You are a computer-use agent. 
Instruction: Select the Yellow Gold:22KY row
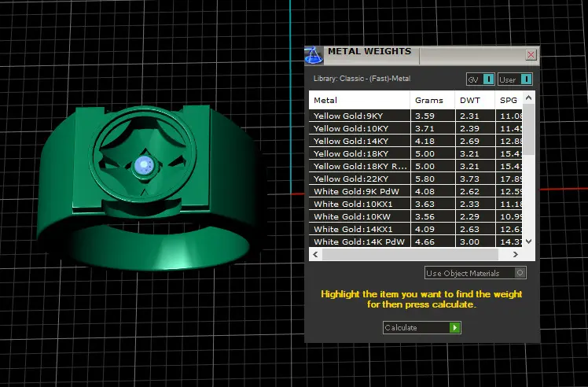coord(416,179)
